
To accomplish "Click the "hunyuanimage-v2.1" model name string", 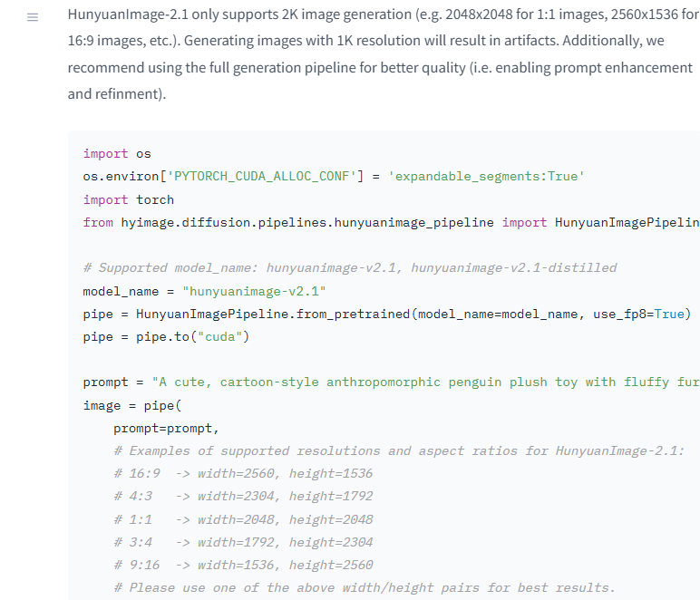I will (x=254, y=291).
